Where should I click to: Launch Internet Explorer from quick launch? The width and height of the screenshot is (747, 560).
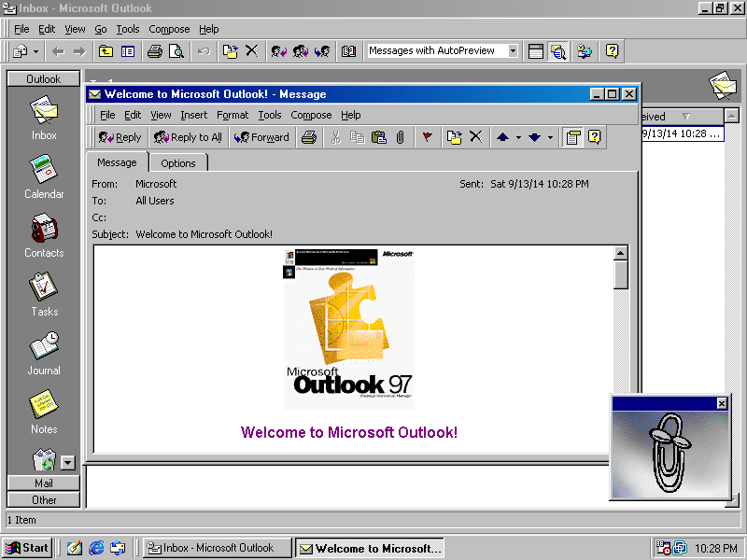pos(96,548)
